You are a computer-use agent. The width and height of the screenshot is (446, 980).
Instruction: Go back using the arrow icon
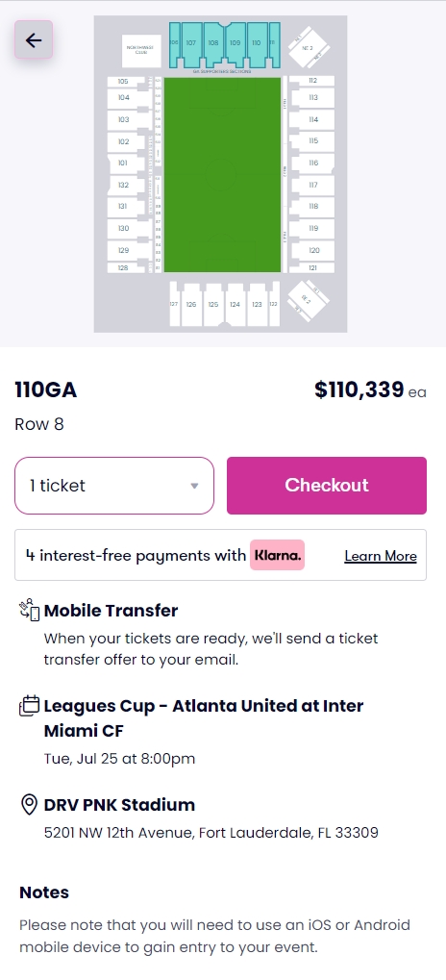pyautogui.click(x=34, y=40)
